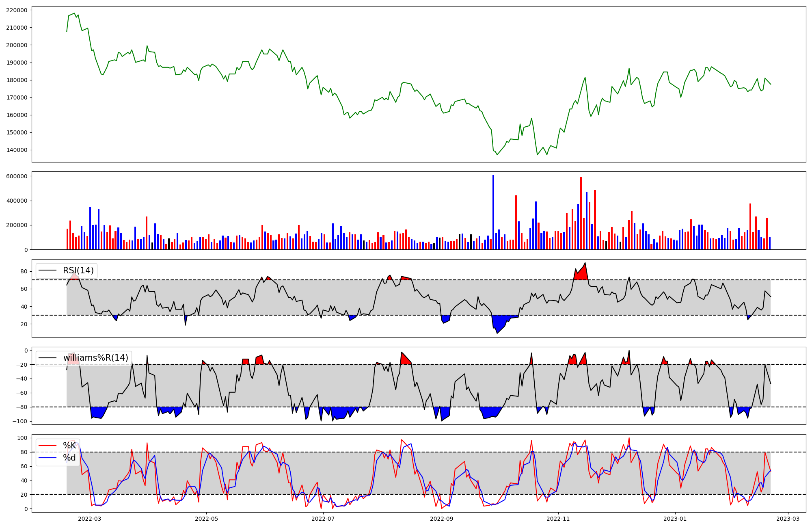Click the 220000 price axis tick label
The width and height of the screenshot is (812, 528).
pyautogui.click(x=17, y=10)
